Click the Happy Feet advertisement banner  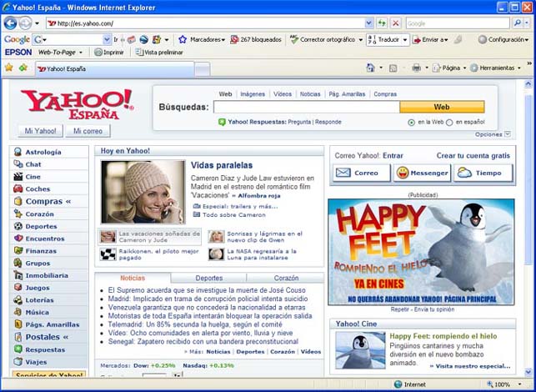point(421,252)
